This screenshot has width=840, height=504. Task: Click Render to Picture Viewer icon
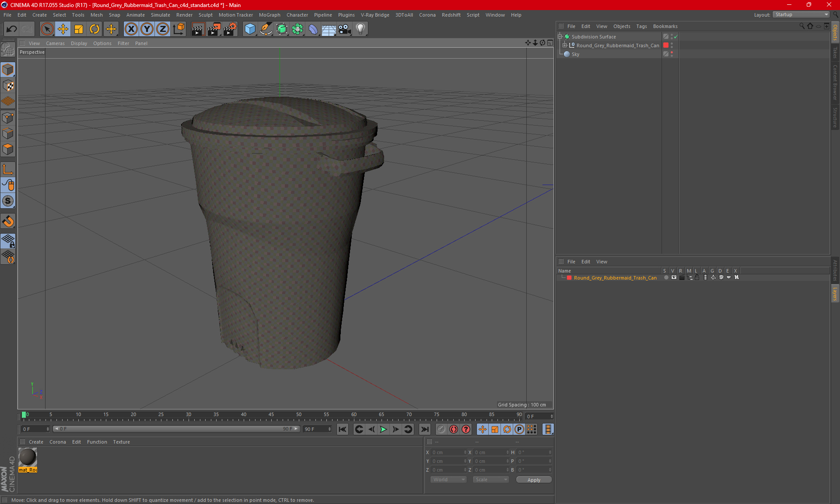pyautogui.click(x=214, y=29)
